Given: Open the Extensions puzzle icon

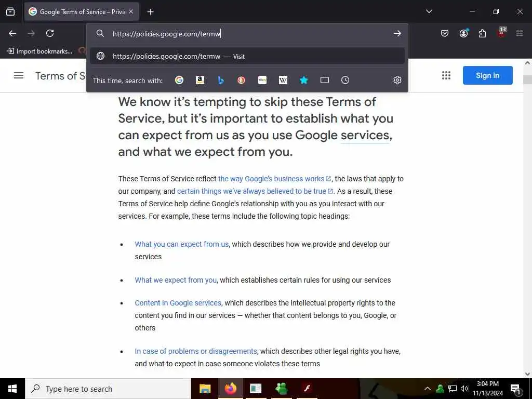Looking at the screenshot, I should click(482, 33).
